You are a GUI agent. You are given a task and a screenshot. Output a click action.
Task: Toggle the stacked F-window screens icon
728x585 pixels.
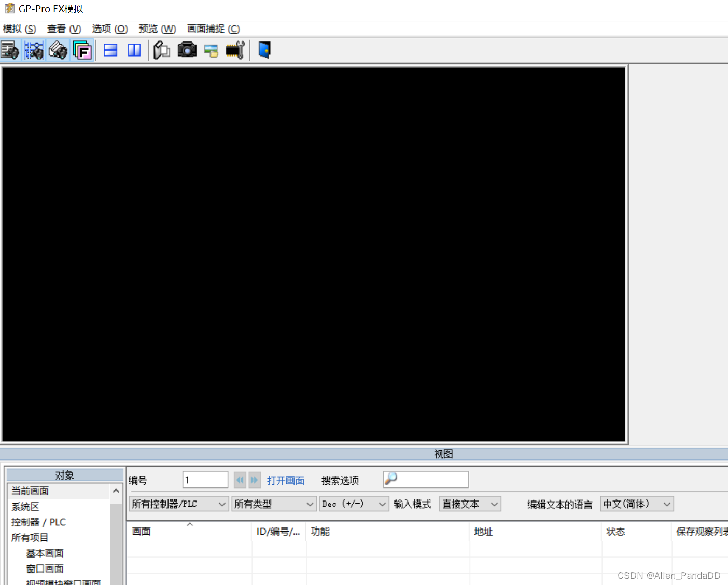(x=82, y=50)
